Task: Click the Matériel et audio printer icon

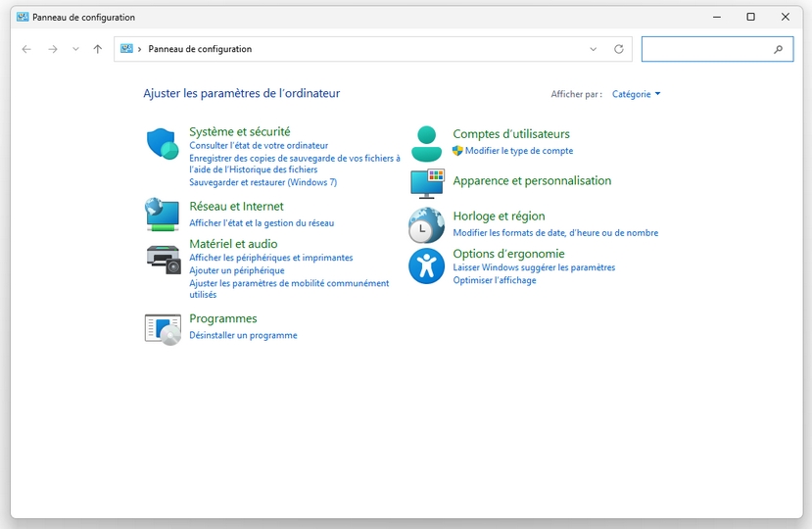Action: click(163, 259)
